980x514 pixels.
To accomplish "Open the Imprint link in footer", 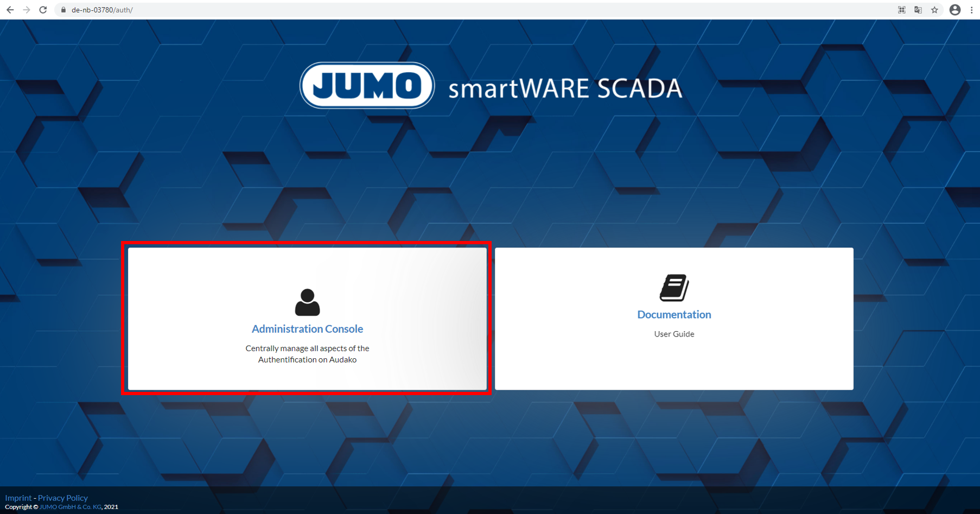I will tap(18, 498).
